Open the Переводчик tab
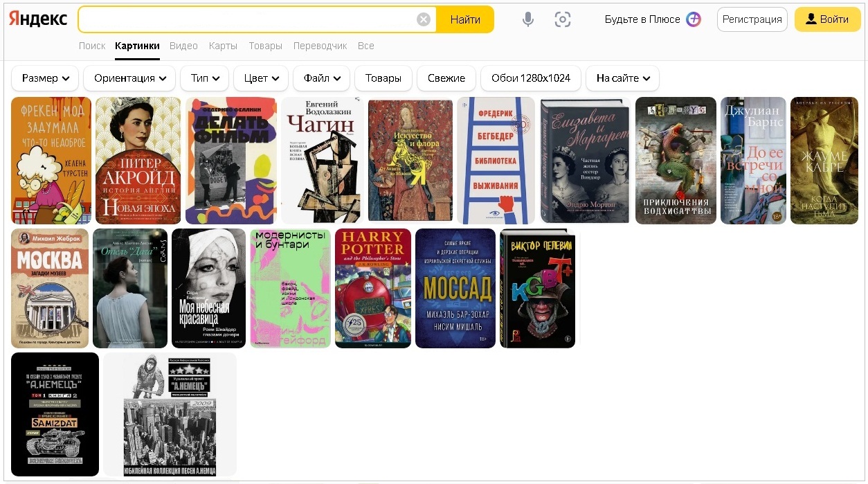Screen dimensions: 868x484 point(320,46)
